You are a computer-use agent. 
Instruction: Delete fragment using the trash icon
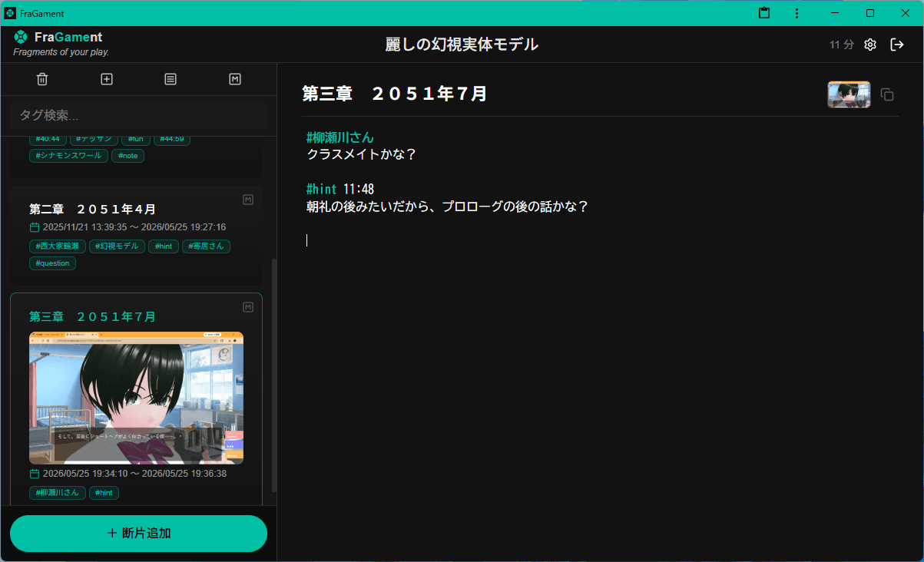pos(42,79)
